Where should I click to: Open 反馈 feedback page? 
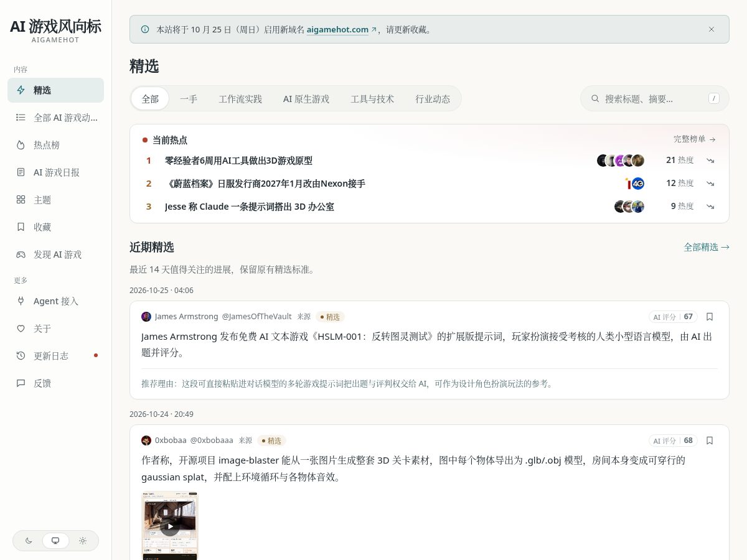pos(55,383)
